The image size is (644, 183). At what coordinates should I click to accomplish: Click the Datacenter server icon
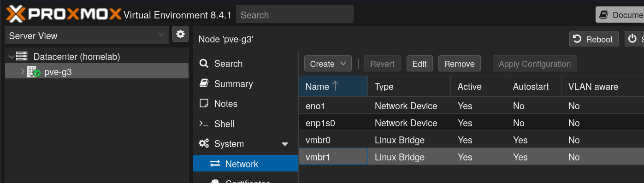pyautogui.click(x=22, y=57)
